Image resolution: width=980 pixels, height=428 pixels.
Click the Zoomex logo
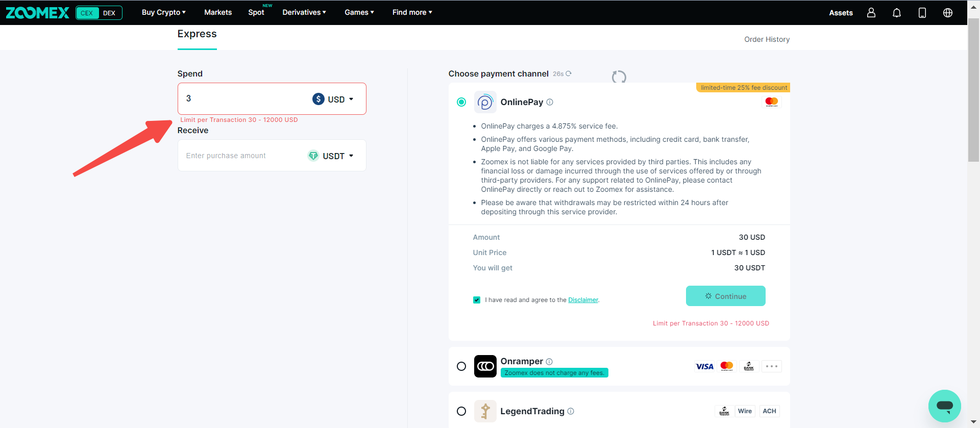(x=37, y=13)
